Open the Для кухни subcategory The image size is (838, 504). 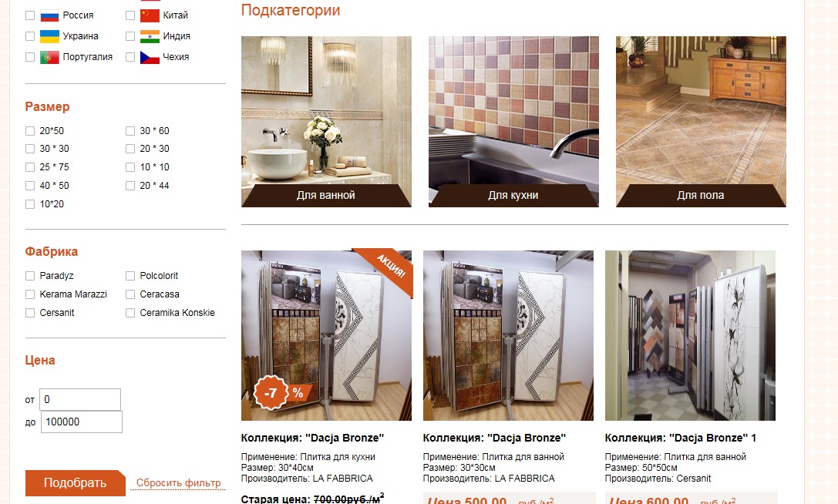pyautogui.click(x=513, y=121)
